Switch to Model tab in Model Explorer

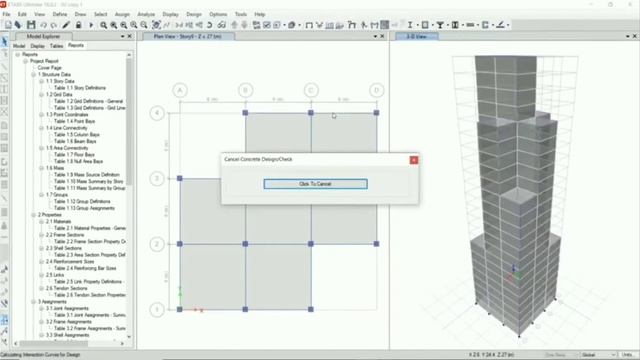[19, 46]
